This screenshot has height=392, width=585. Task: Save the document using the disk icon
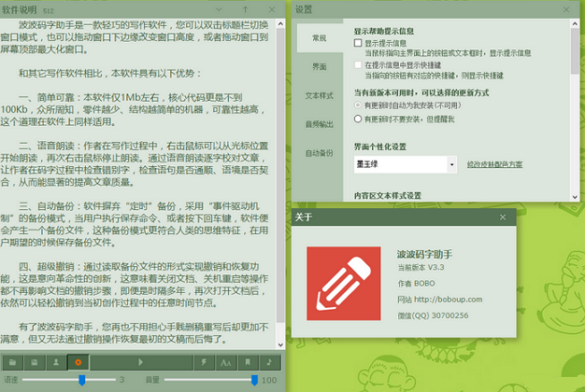pyautogui.click(x=35, y=362)
